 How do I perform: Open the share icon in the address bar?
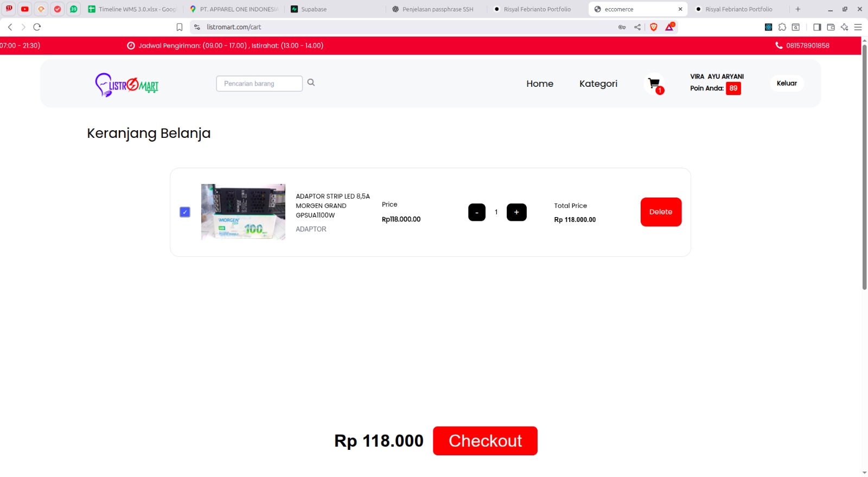[637, 27]
